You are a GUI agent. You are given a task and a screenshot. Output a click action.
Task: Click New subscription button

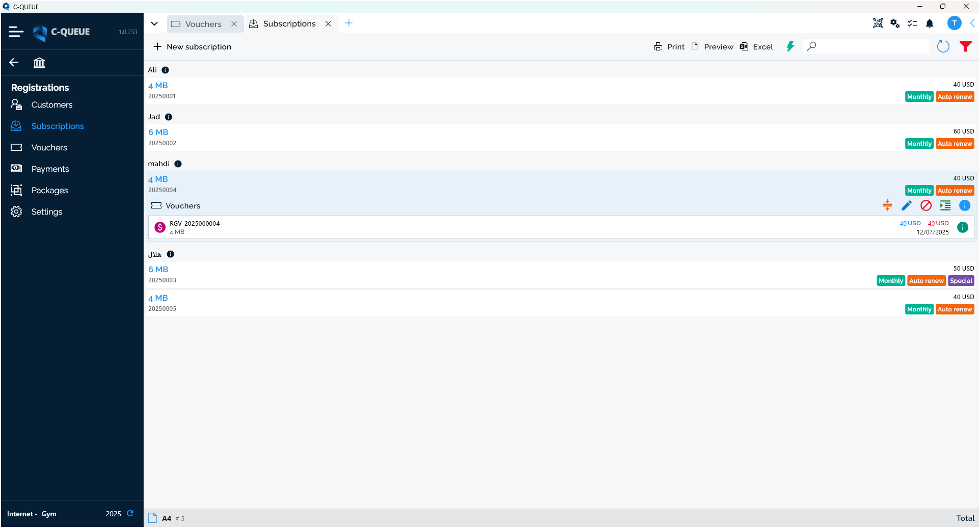[193, 46]
